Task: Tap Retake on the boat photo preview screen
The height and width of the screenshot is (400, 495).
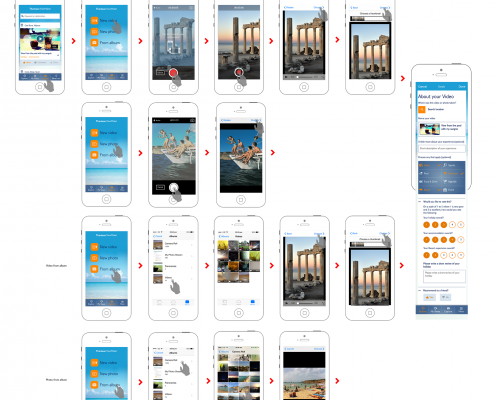Action: click(226, 120)
